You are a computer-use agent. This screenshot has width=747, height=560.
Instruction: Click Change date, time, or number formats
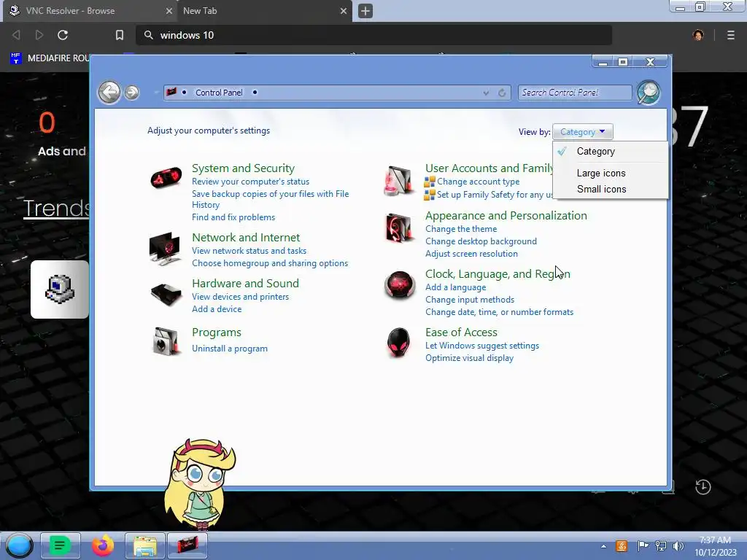[x=499, y=312]
